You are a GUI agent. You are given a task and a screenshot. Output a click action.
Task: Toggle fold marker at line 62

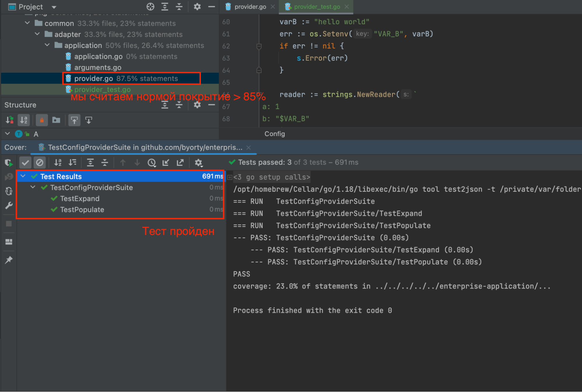click(259, 46)
